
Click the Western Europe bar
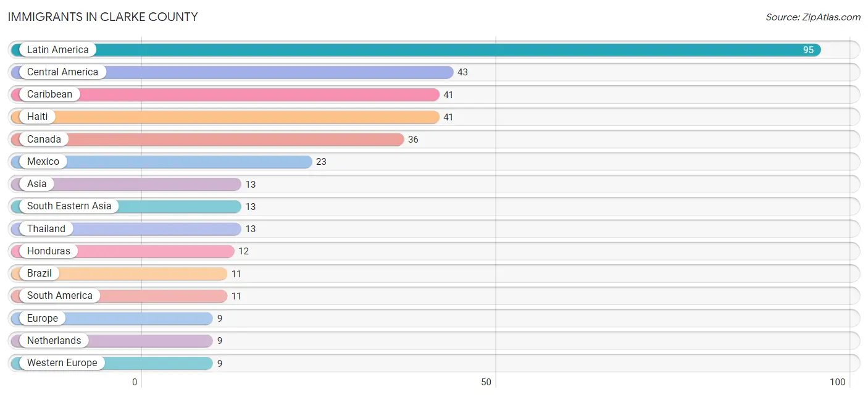click(x=112, y=363)
